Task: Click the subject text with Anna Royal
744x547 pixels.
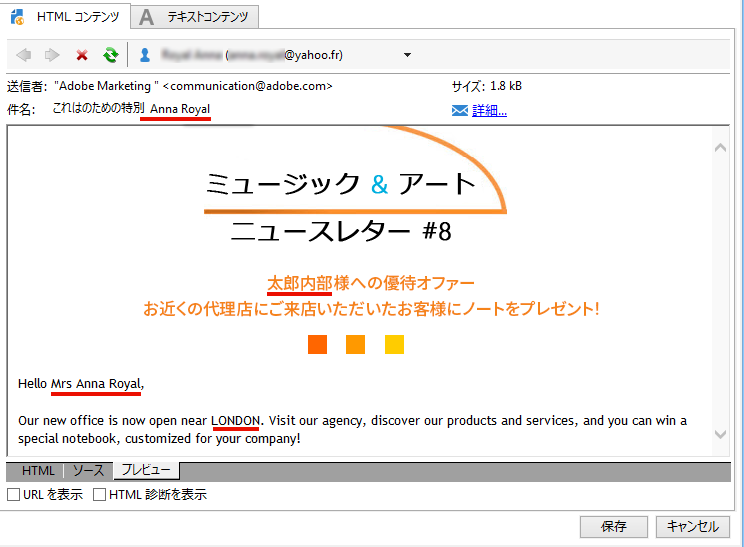Action: [x=131, y=109]
